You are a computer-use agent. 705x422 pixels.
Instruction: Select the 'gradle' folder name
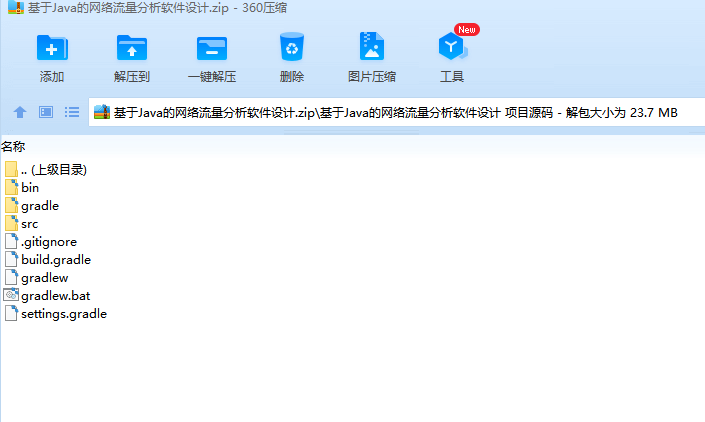(40, 206)
